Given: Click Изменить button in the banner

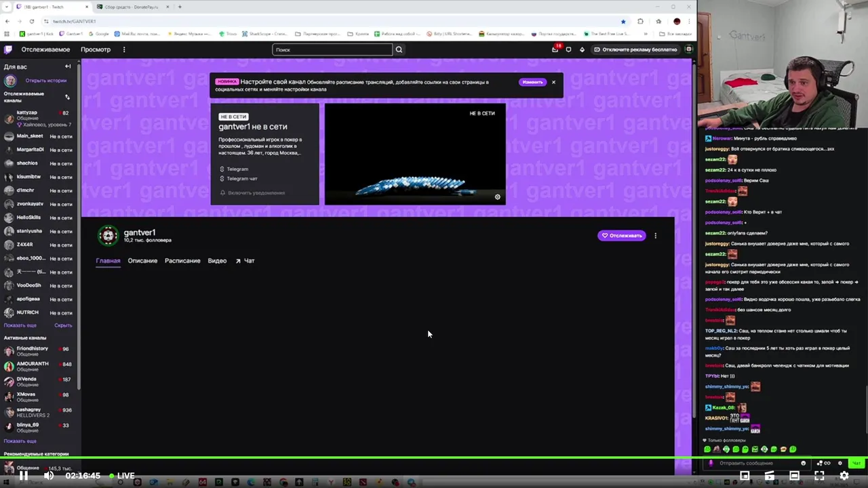Looking at the screenshot, I should [532, 82].
